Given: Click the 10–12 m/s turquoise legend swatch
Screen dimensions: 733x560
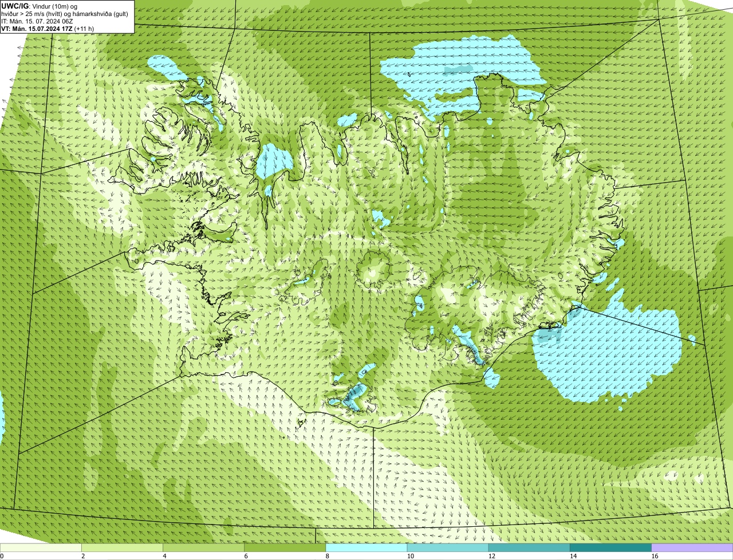Looking at the screenshot, I should coord(447,548).
